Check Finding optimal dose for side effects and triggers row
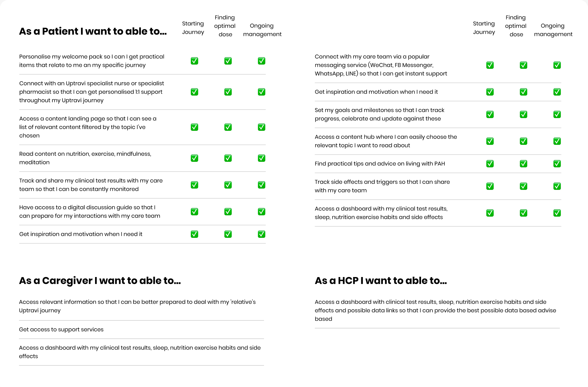The height and width of the screenshot is (387, 588). tap(524, 186)
